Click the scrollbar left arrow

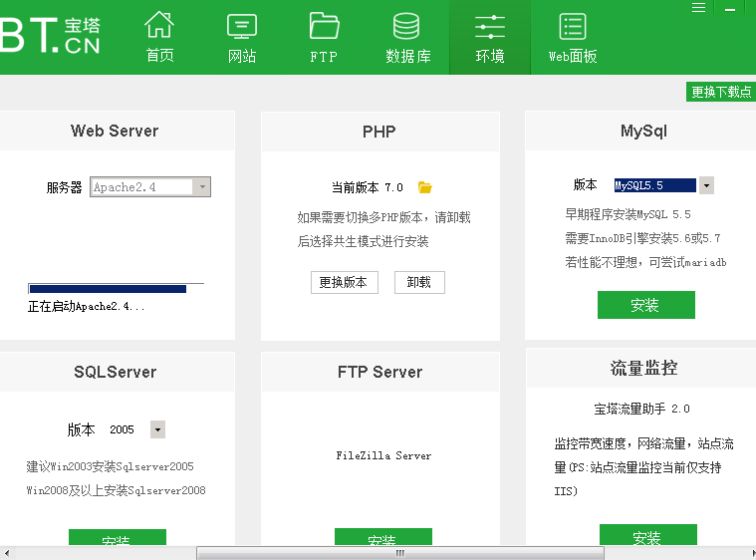tap(6, 553)
